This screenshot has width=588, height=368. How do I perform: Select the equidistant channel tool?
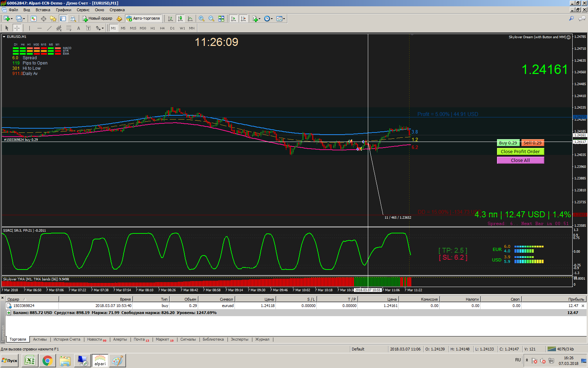59,28
